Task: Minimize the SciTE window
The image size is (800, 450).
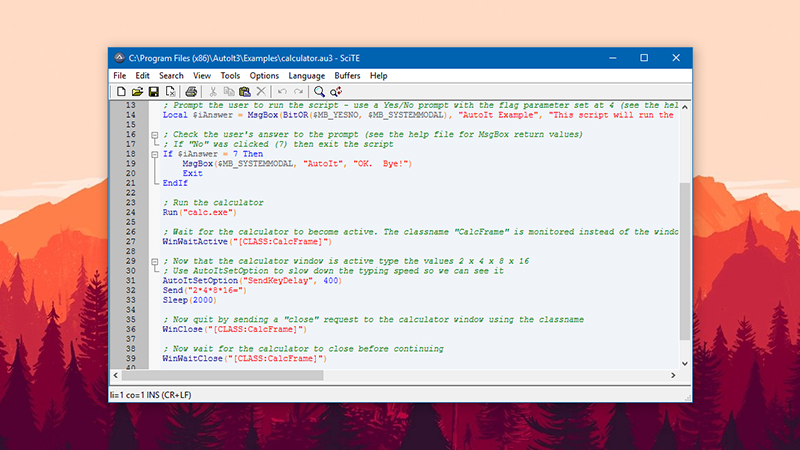Action: coord(613,58)
